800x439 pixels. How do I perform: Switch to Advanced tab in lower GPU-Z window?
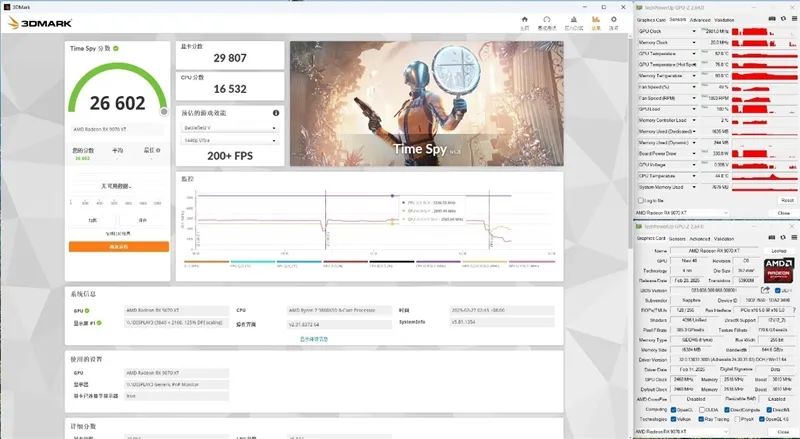pyautogui.click(x=699, y=238)
